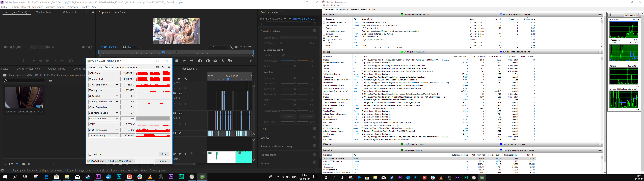The height and width of the screenshot is (181, 644).
Task: Stop playback in the Program monitor
Action: click(177, 61)
